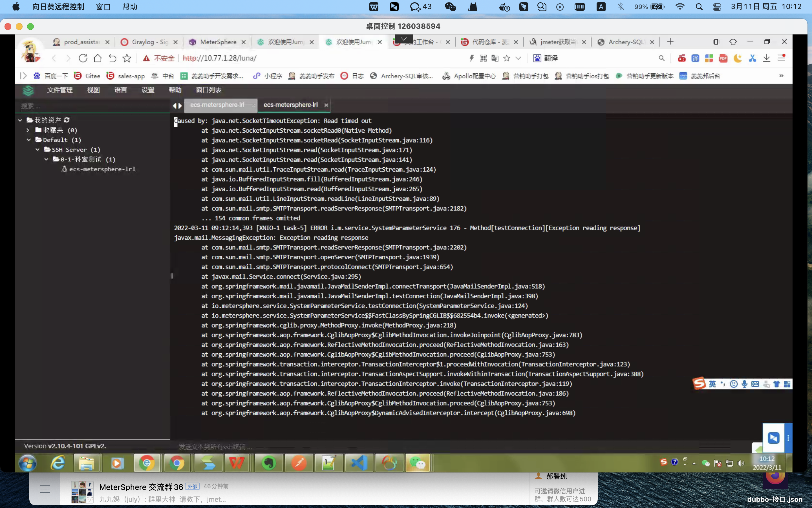Open the 翻译 translate tool
Image resolution: width=812 pixels, height=508 pixels.
coord(546,58)
